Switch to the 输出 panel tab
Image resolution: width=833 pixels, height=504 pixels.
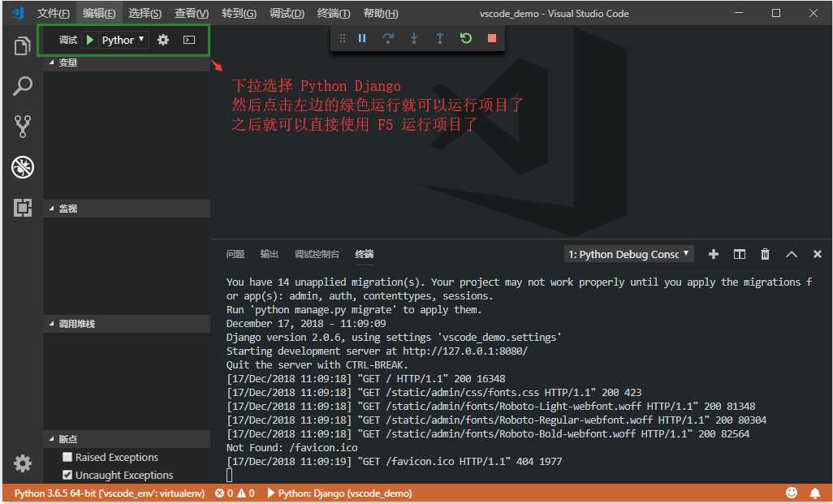[269, 254]
